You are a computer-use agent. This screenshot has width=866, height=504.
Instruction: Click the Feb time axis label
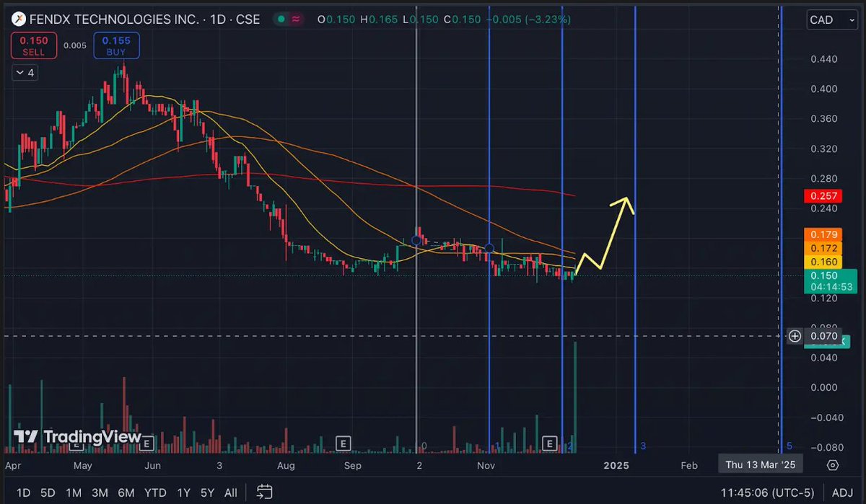pyautogui.click(x=689, y=466)
